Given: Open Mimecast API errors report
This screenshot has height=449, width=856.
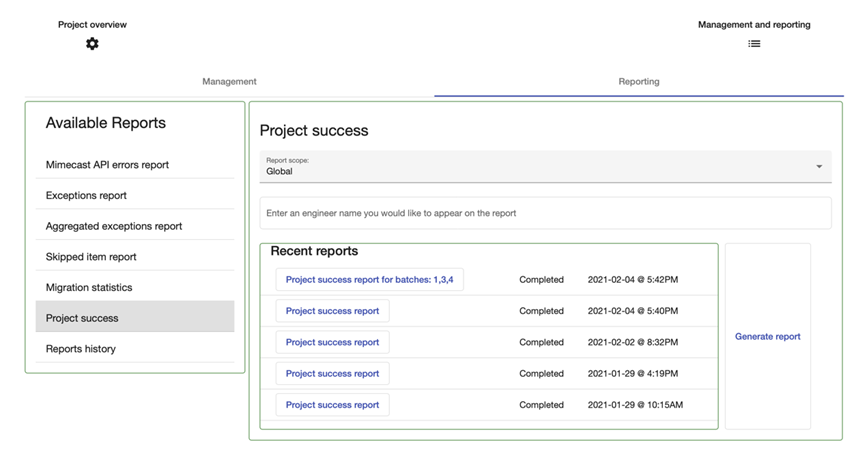Looking at the screenshot, I should click(107, 165).
